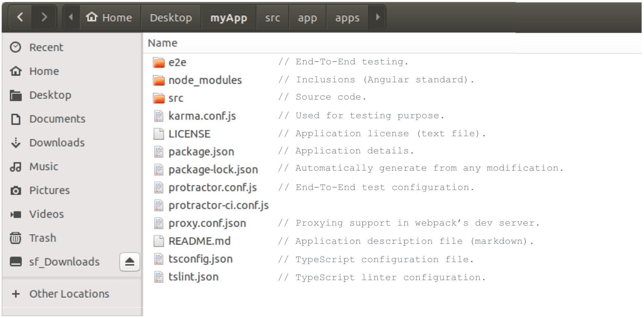644x318 pixels.
Task: Click the README.md file icon
Action: coord(159,241)
